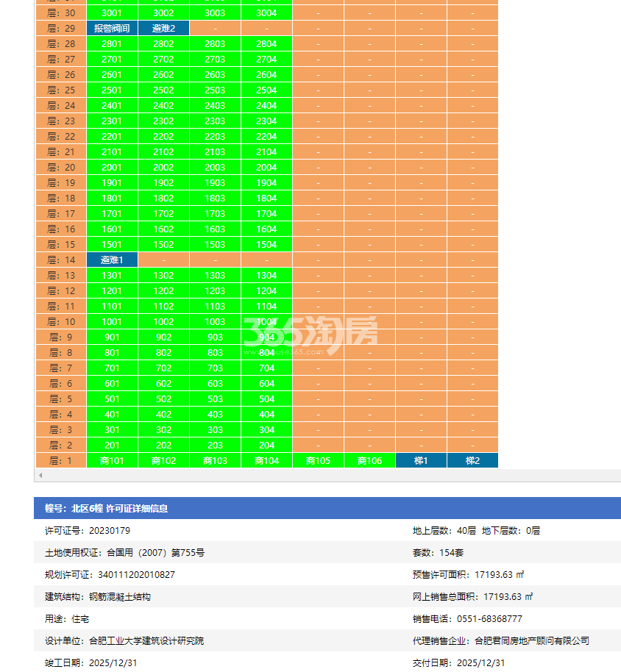Click shop unit 商103
This screenshot has width=621, height=672.
(x=216, y=460)
